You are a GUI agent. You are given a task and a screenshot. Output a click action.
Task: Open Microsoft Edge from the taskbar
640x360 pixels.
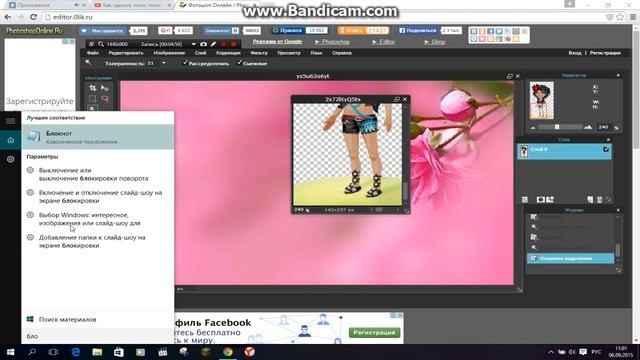click(x=76, y=352)
